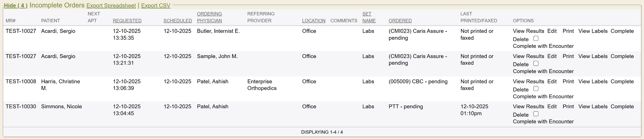This screenshot has width=644, height=139.
Task: Complete with Encounter for Butler's order
Action: 543,46
